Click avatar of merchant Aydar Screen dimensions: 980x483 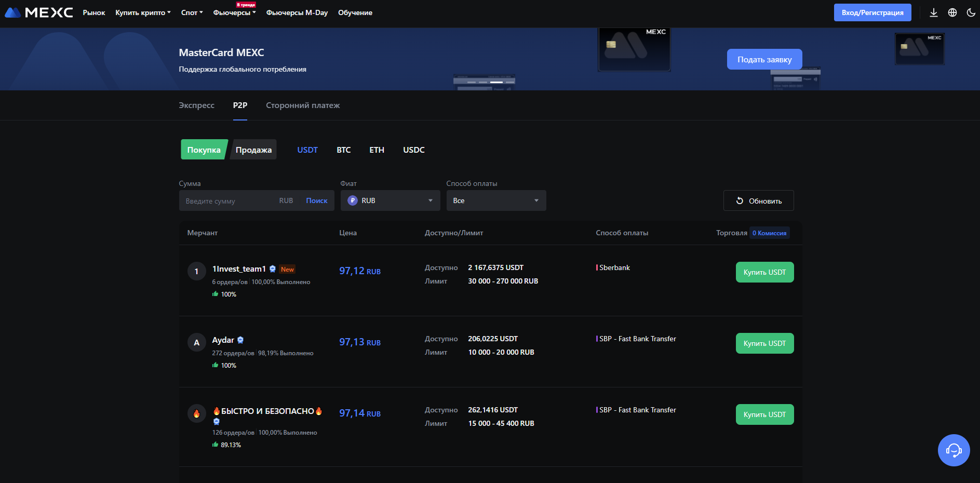(x=196, y=342)
